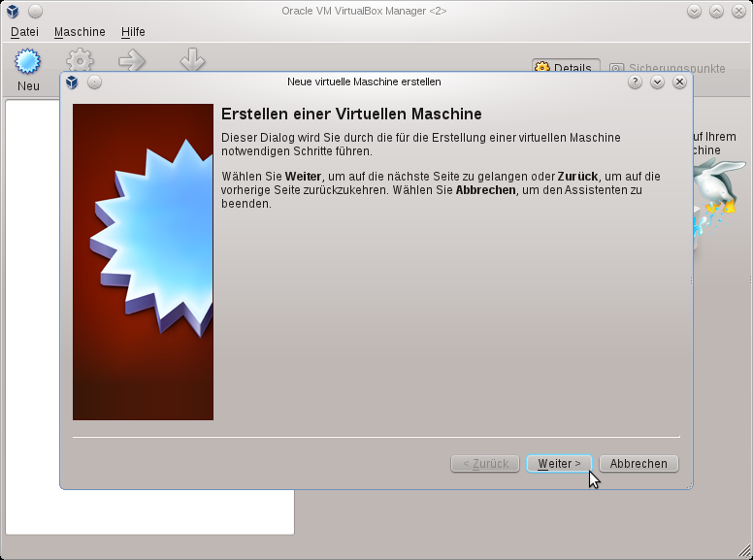Click the help question mark in wizard title bar
The width and height of the screenshot is (753, 560).
pyautogui.click(x=635, y=82)
